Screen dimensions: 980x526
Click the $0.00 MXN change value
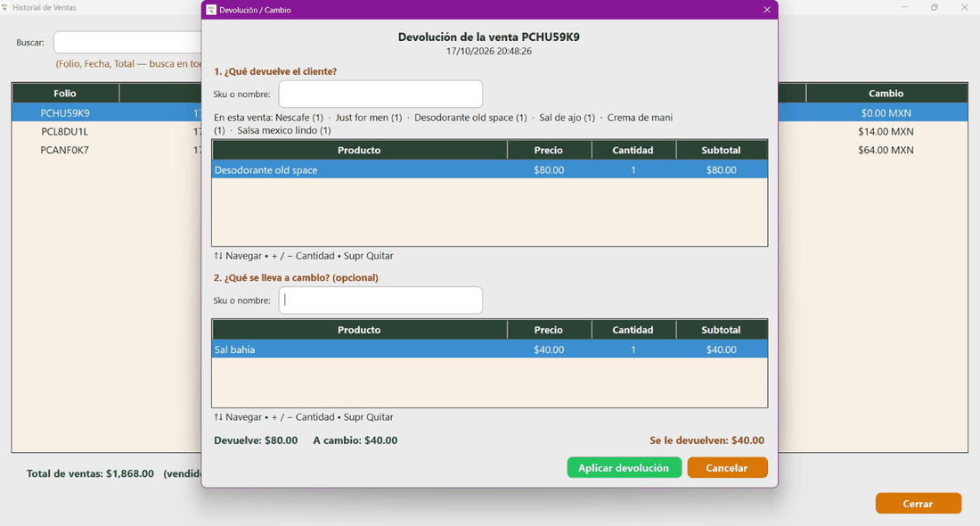pyautogui.click(x=886, y=113)
